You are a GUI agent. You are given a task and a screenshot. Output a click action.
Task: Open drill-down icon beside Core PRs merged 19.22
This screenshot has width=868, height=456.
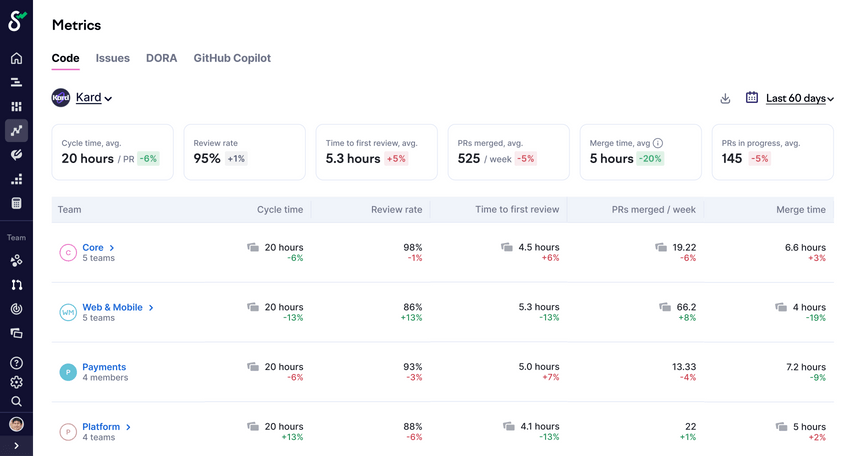(661, 247)
